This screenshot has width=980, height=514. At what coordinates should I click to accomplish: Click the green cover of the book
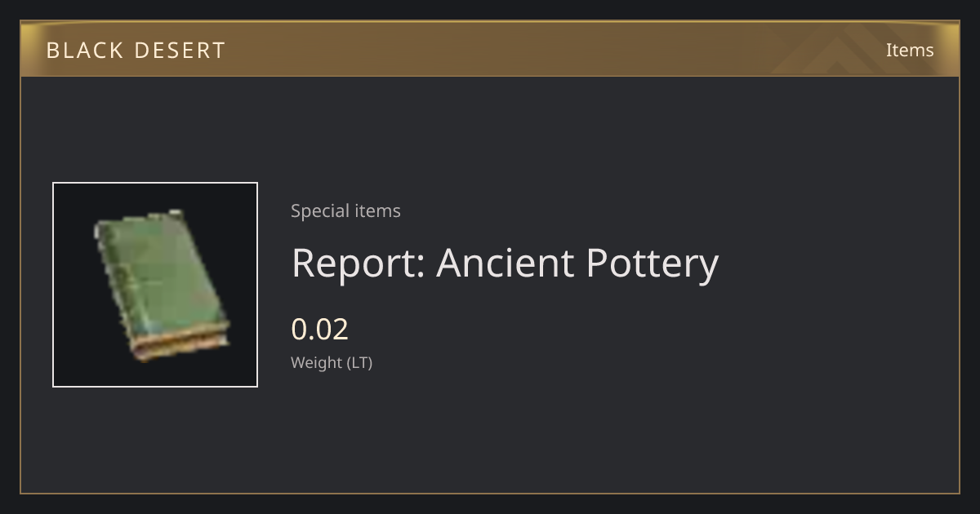159,273
